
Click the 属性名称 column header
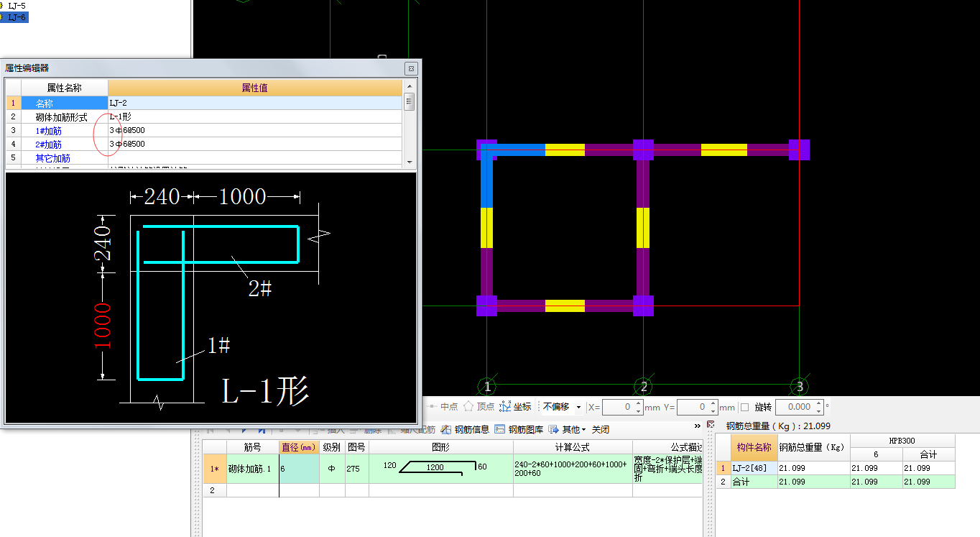point(65,88)
